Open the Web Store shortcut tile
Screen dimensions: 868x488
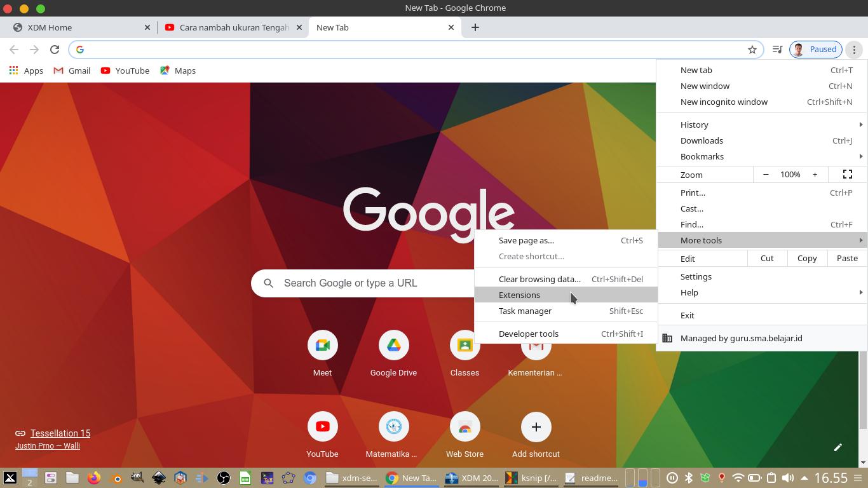tap(465, 436)
